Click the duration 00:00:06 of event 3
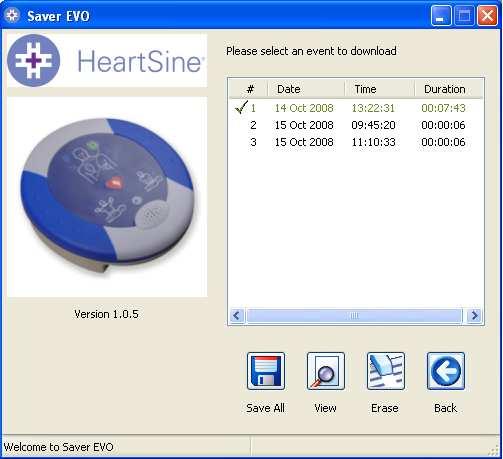The width and height of the screenshot is (503, 459). coord(443,142)
